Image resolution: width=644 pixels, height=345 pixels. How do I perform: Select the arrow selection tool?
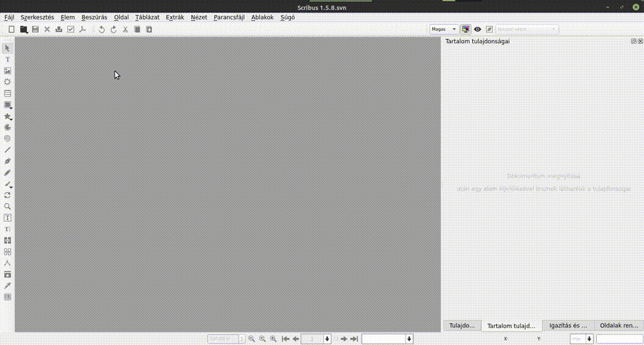pyautogui.click(x=8, y=48)
